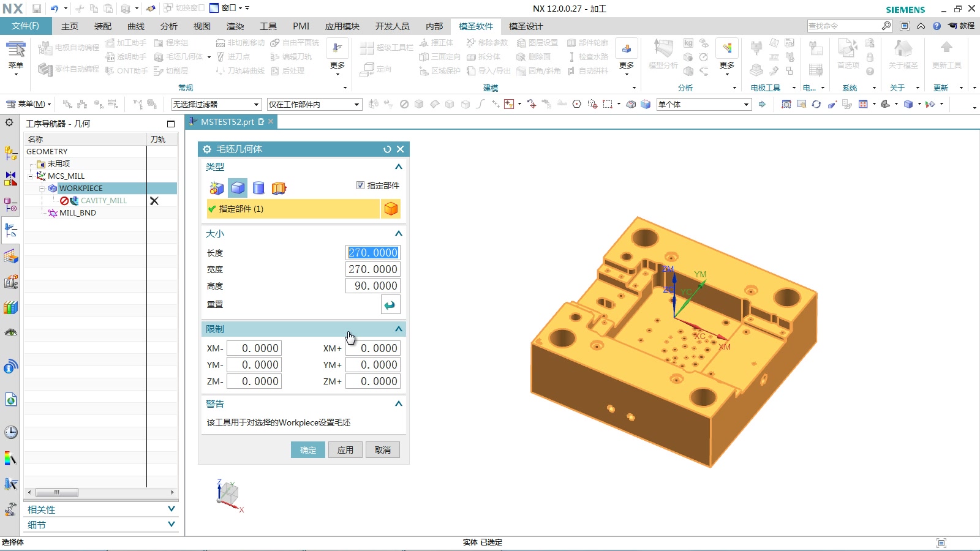Screen dimensions: 980x551
Task: Click the search magnifier icon
Action: click(x=886, y=26)
